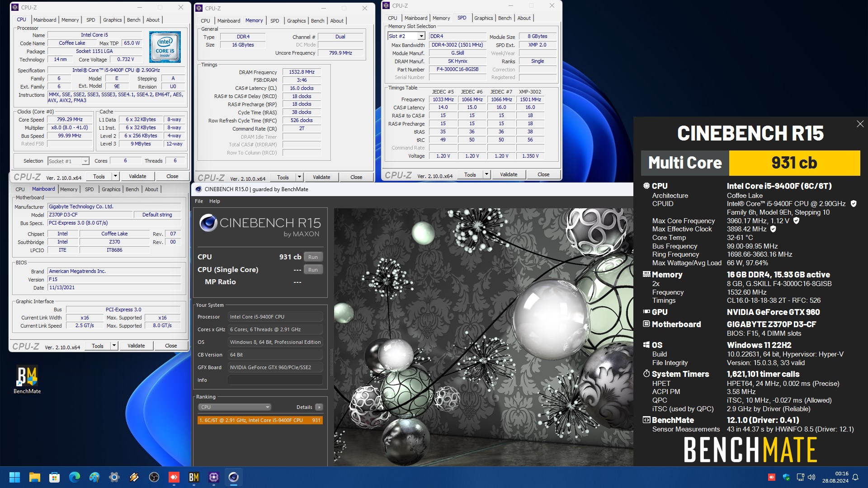Screen dimensions: 868x488
Task: Click the Memory icon in BenchMate panel
Action: (646, 274)
